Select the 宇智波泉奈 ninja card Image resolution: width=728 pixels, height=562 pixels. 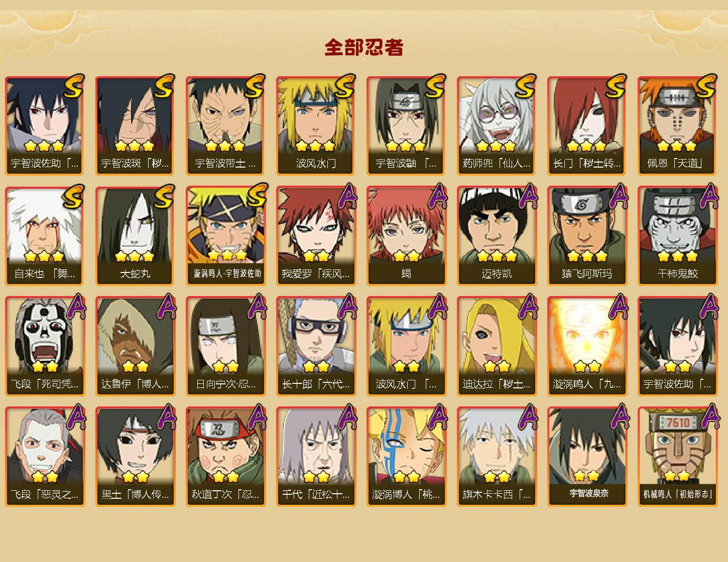587,457
